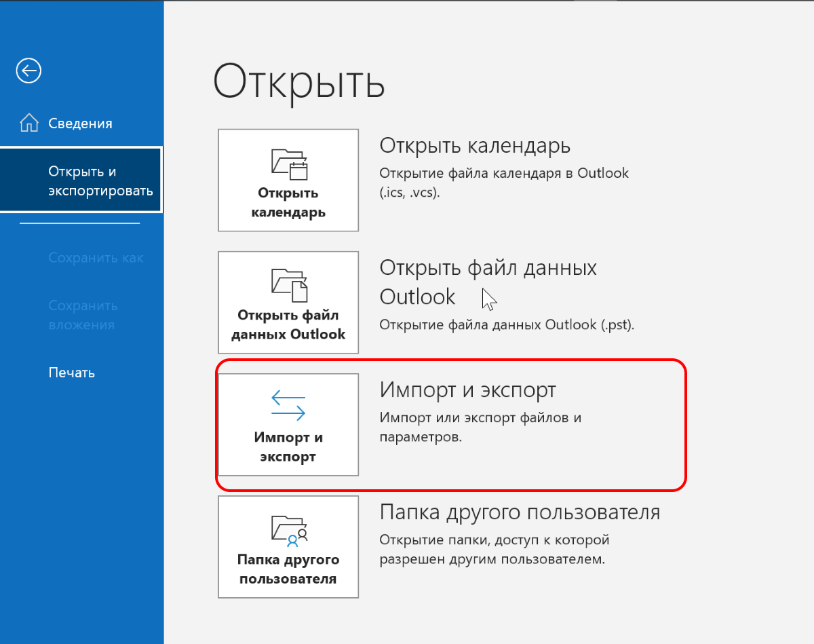814x644 pixels.
Task: Click the Папка другого пользователя heading
Action: 520,512
